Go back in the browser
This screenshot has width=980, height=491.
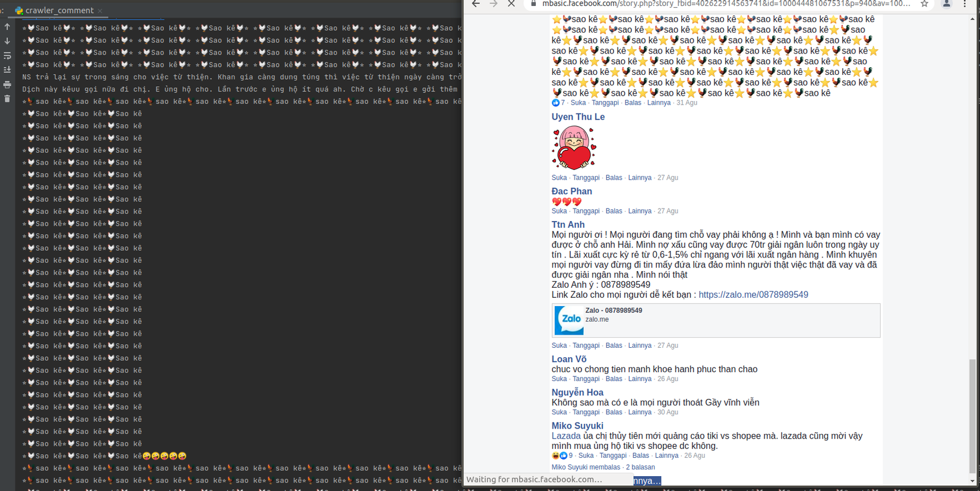pos(476,4)
